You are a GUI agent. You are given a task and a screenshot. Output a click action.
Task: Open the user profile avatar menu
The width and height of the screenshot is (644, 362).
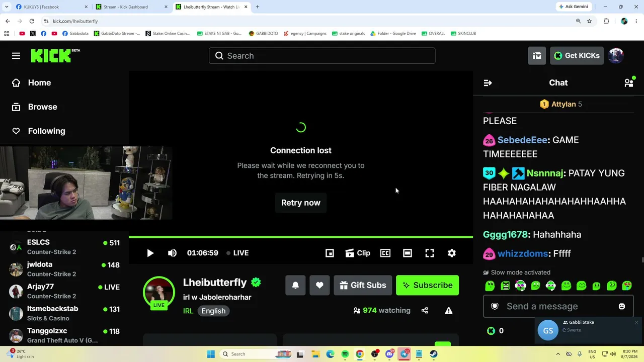616,56
